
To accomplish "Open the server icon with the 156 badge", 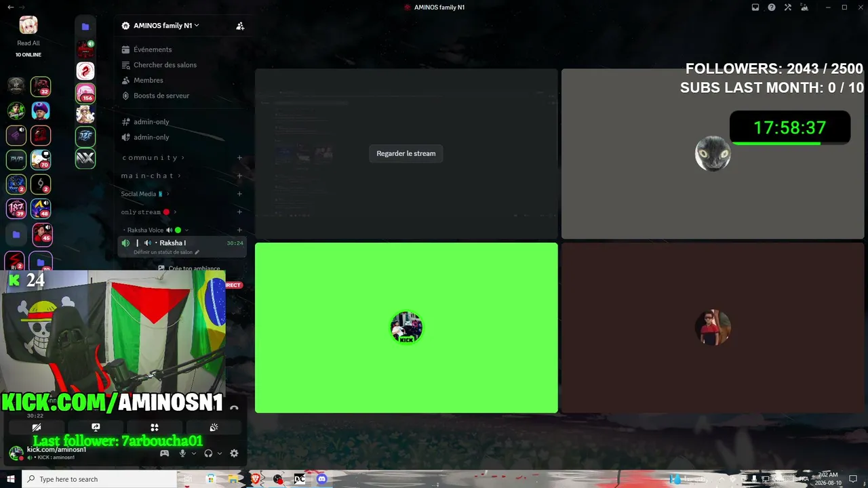I will click(x=85, y=92).
